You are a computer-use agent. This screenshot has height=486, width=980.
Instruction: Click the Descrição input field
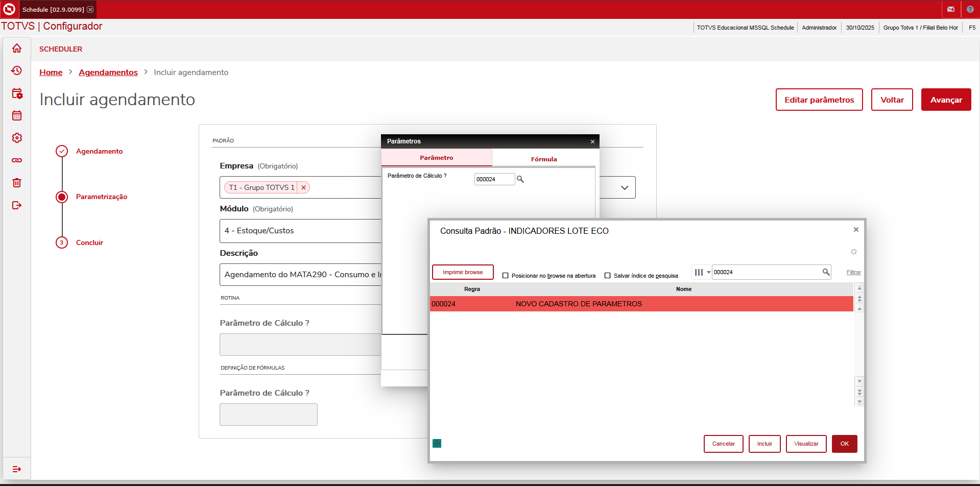(300, 275)
